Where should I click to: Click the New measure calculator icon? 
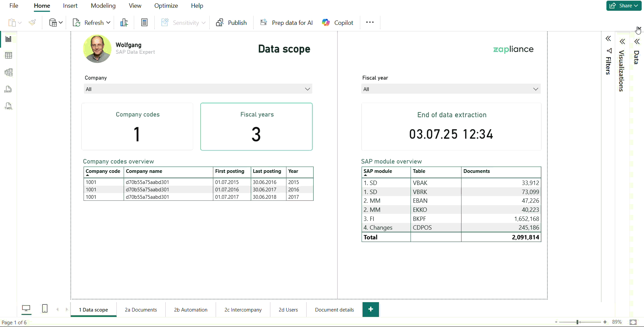(x=144, y=22)
